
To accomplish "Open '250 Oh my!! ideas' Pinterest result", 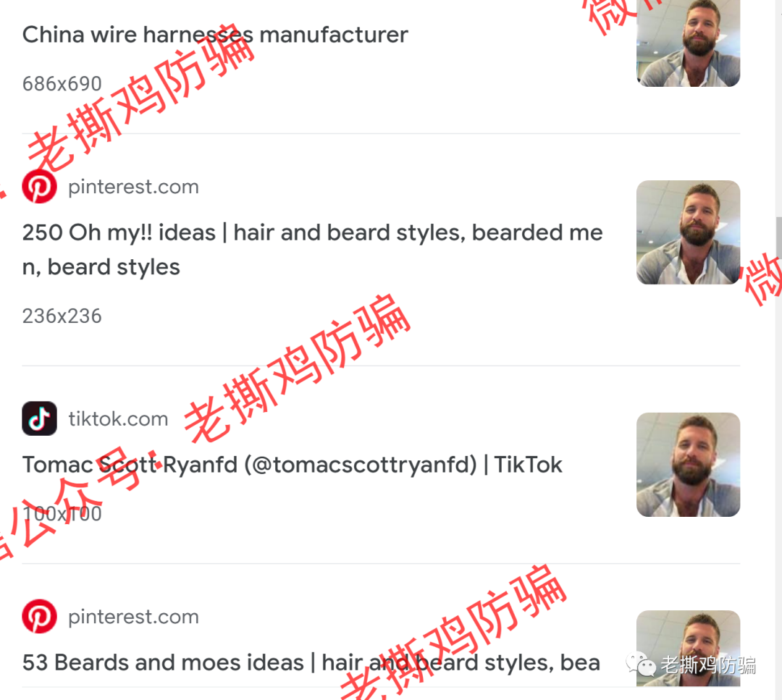I will 312,249.
